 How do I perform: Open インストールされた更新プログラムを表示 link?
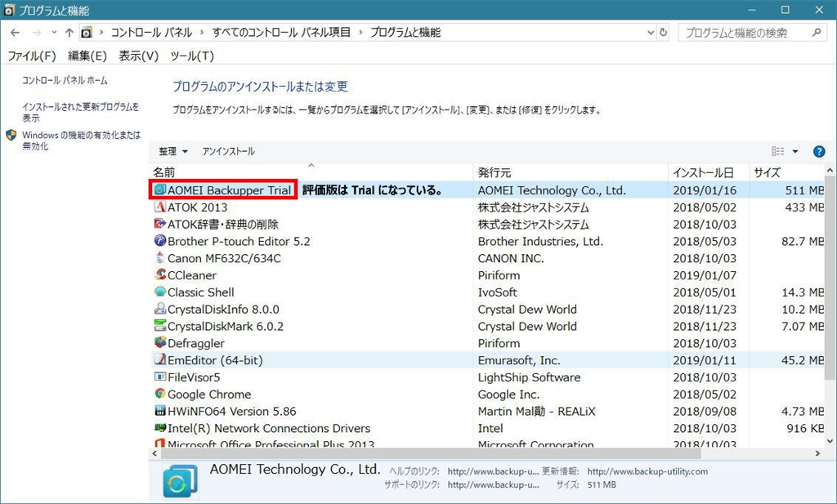point(81,112)
